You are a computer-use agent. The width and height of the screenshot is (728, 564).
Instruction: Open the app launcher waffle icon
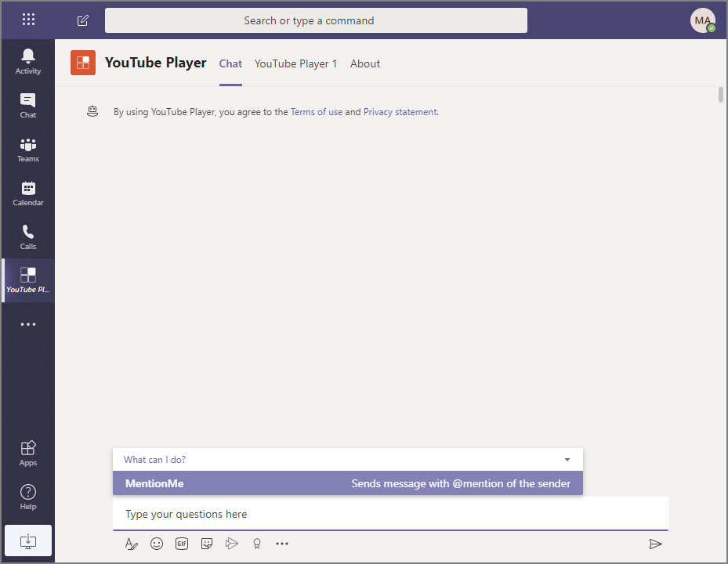[28, 20]
